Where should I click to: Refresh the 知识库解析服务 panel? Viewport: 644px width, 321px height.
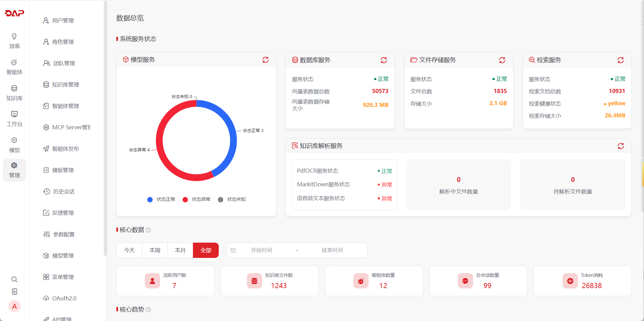[621, 146]
